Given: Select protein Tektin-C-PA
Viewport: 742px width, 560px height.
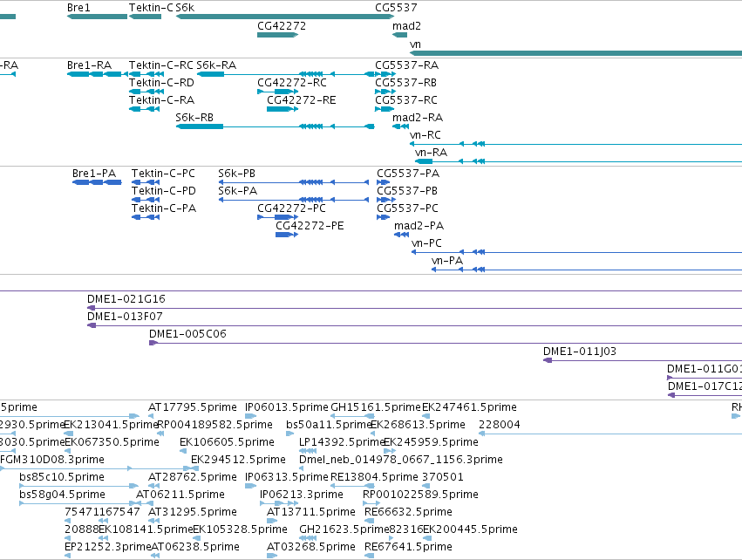Looking at the screenshot, I should (x=164, y=208).
